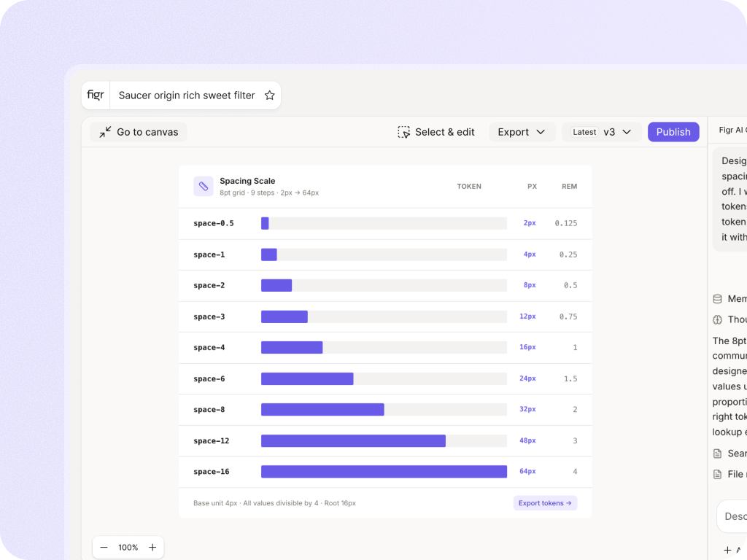This screenshot has height=560, width=747.
Task: Activate the Select & edit tool icon
Action: tap(403, 132)
